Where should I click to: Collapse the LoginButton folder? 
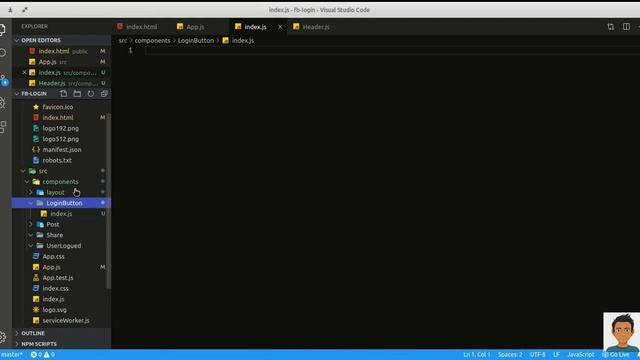coord(61,203)
